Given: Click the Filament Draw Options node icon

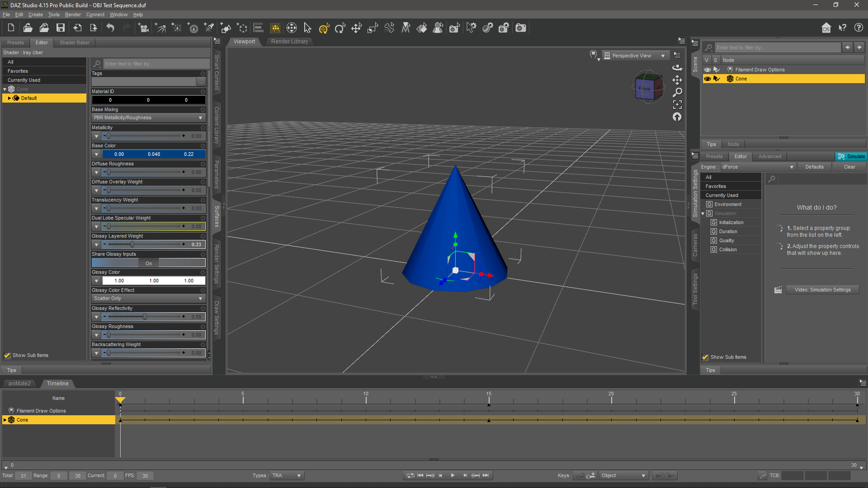Looking at the screenshot, I should click(729, 69).
